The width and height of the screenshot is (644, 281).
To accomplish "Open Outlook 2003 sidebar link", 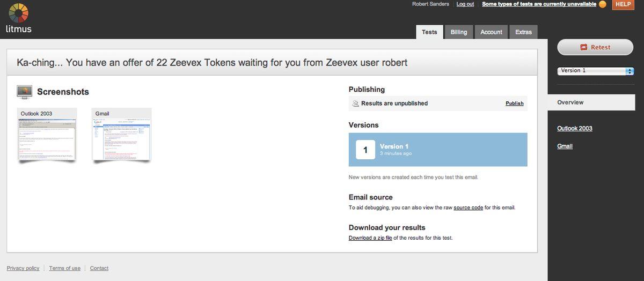I will click(575, 129).
